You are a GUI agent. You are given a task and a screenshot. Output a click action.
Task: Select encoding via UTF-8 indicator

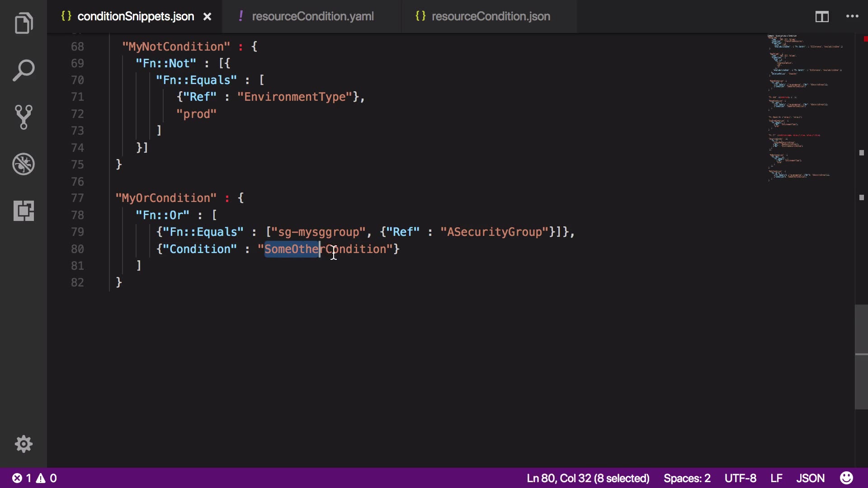pyautogui.click(x=740, y=478)
